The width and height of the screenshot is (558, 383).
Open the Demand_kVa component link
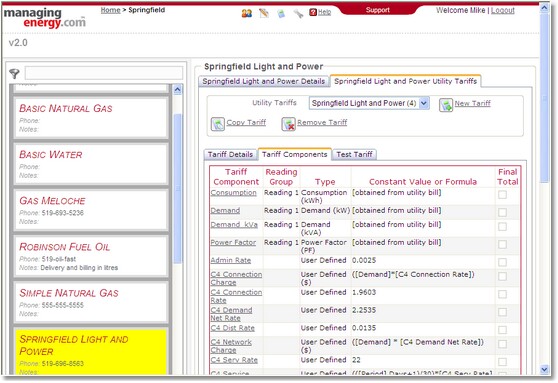coord(234,225)
